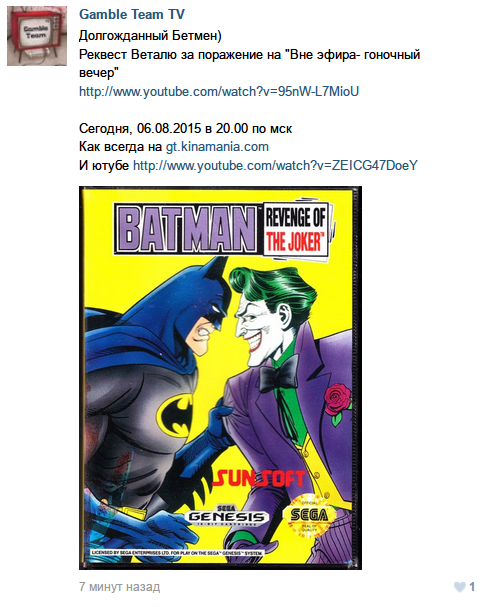Click the Sega Genesis logo on the cover
Viewport: 484px width, 607px height.
(227, 515)
